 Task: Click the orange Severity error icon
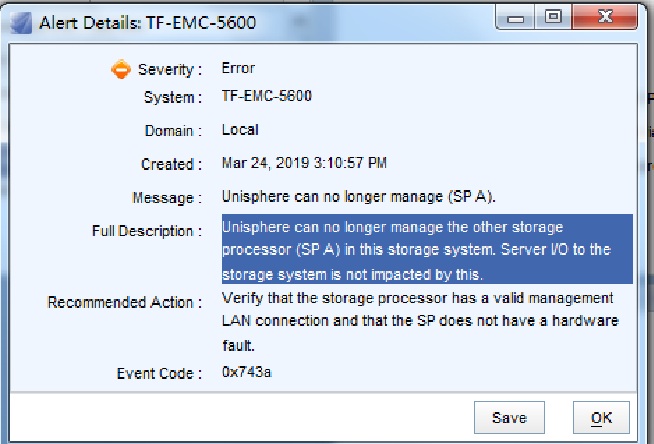120,69
